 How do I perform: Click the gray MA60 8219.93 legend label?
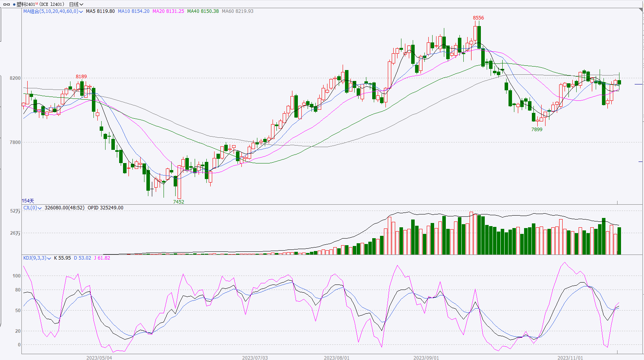[x=238, y=11]
